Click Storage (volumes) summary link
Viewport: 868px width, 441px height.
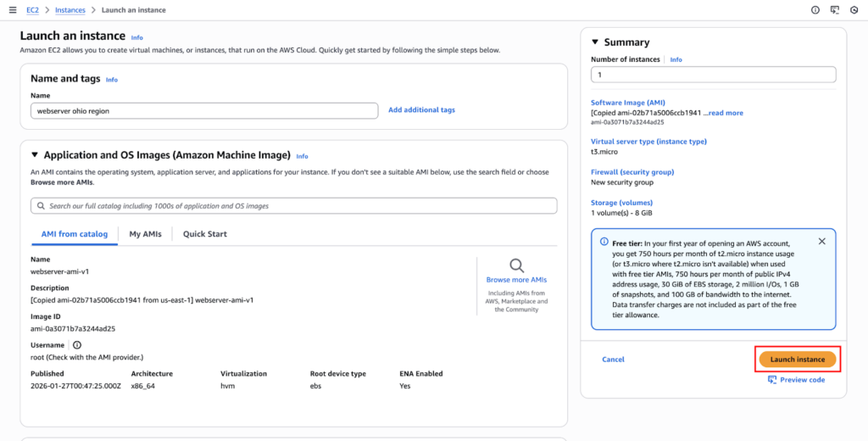[x=621, y=202]
